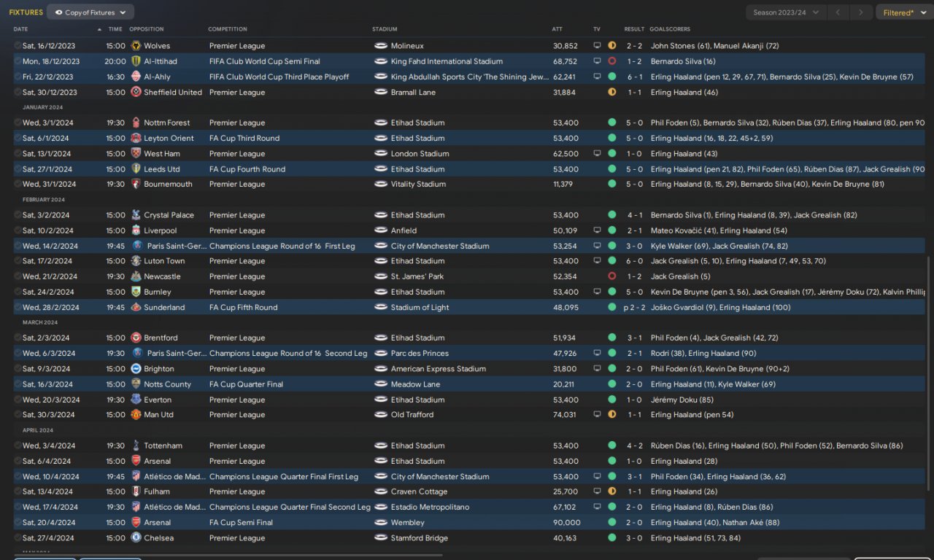The width and height of the screenshot is (934, 560).
Task: Sort by the Goalscorers column header
Action: [670, 29]
